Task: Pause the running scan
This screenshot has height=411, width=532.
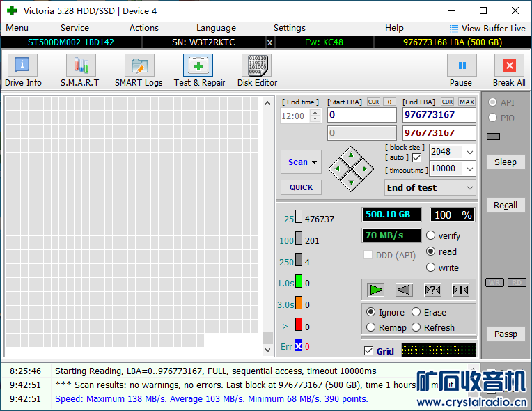Action: (x=461, y=71)
